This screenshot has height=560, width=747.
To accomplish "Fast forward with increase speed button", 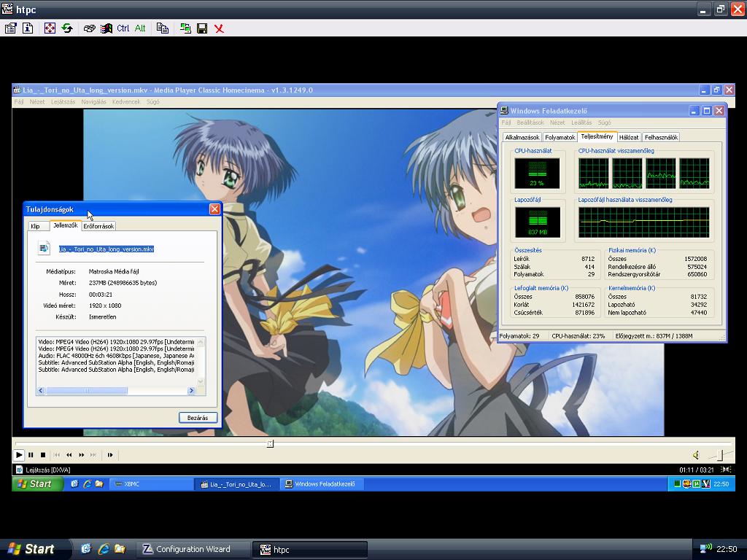I will 82,455.
